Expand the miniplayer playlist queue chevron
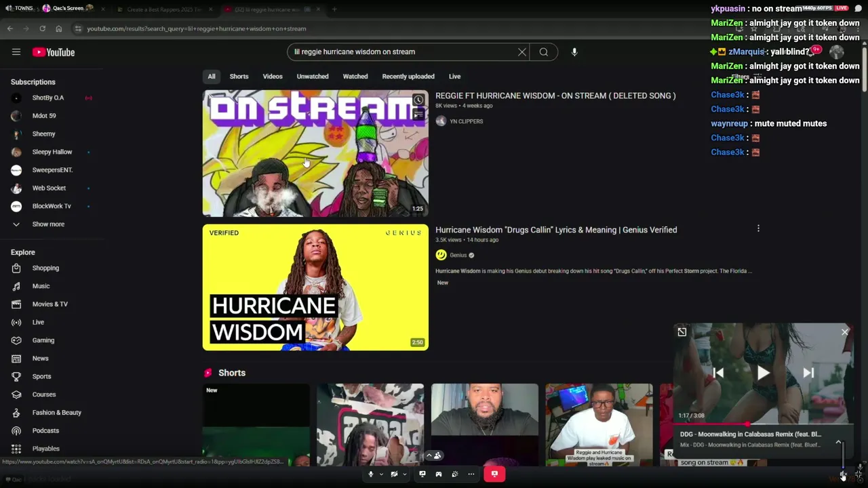Viewport: 868px width, 488px height. (838, 442)
